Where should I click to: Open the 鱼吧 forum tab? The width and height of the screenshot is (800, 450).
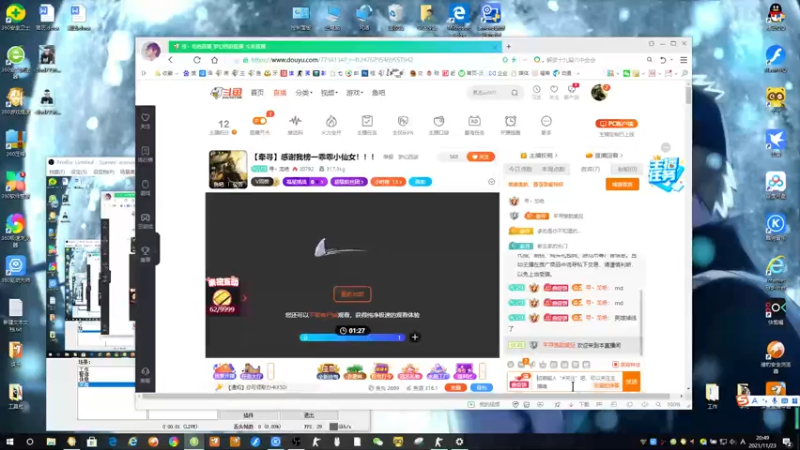coord(379,93)
